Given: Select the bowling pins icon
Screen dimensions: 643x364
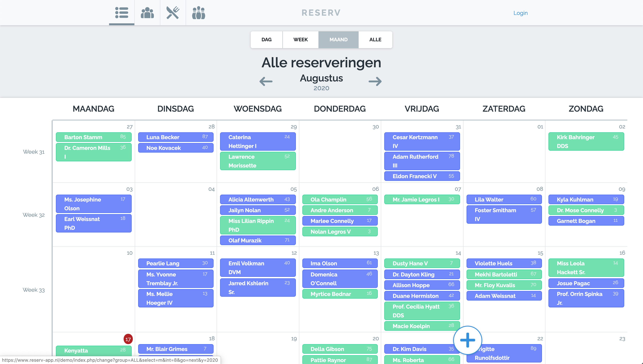Looking at the screenshot, I should coord(198,12).
